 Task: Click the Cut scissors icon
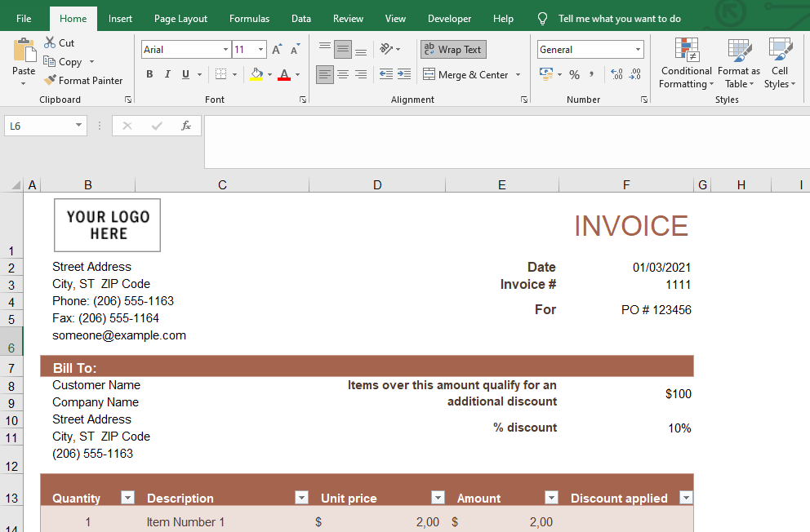[x=51, y=42]
